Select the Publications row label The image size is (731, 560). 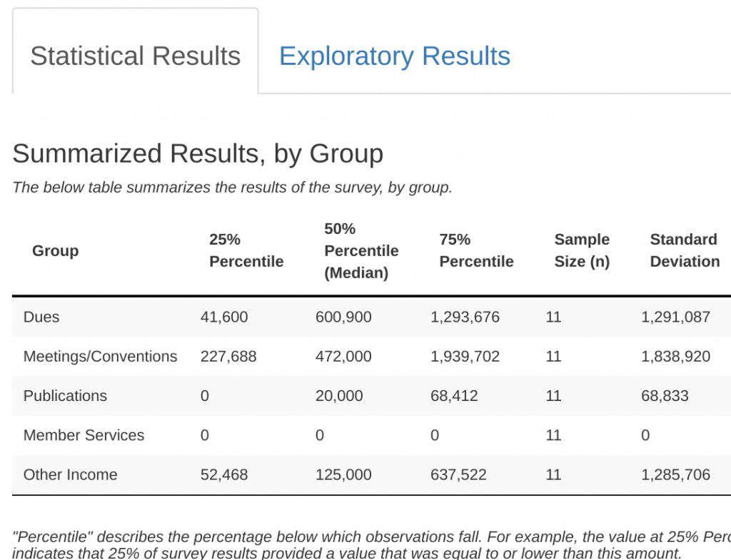65,396
